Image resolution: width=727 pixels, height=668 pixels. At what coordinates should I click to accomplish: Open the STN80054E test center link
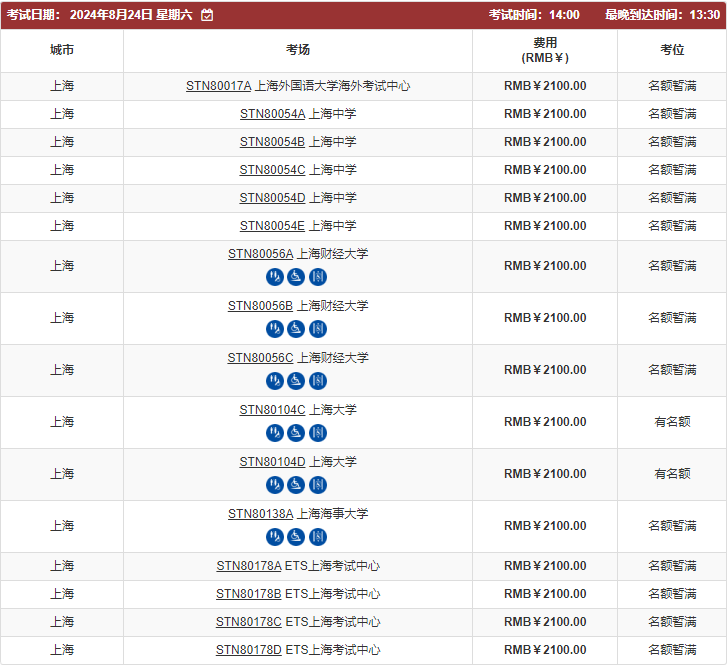pyautogui.click(x=272, y=226)
